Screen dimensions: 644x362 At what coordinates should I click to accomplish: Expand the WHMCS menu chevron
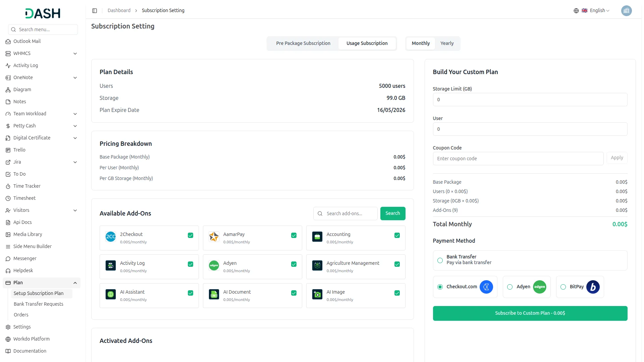pyautogui.click(x=75, y=54)
